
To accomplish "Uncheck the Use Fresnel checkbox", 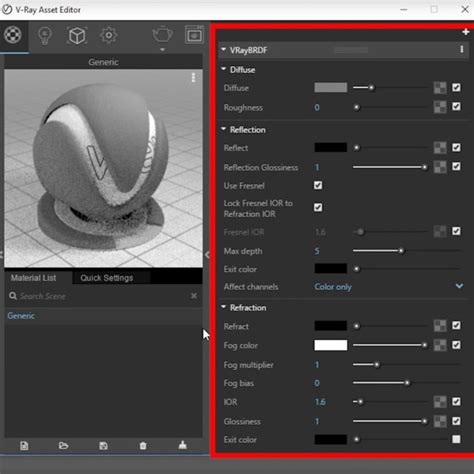I will (x=318, y=185).
